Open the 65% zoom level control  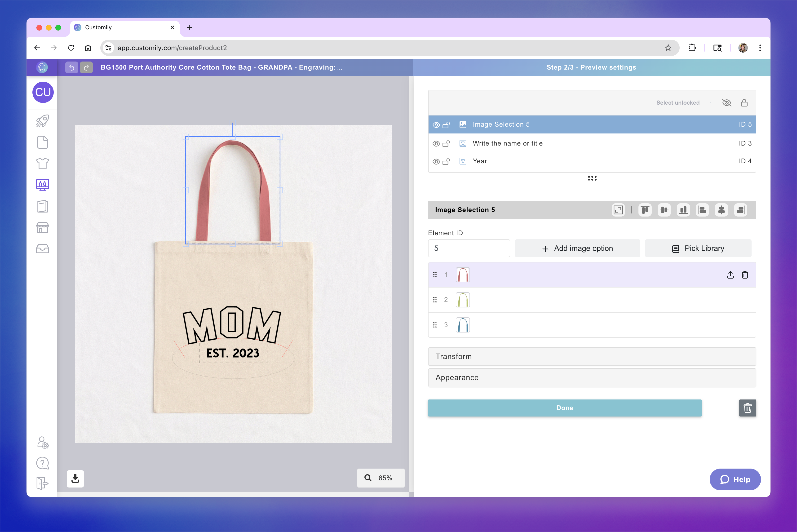[x=380, y=478]
